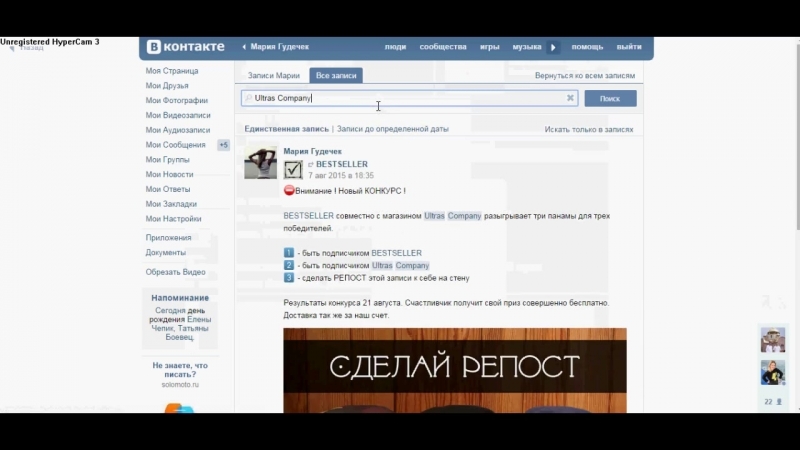
Task: Click the VKontakte logo
Action: [186, 46]
